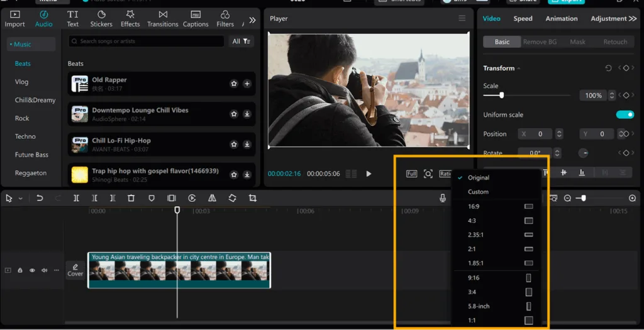Undo the last edit

click(40, 198)
